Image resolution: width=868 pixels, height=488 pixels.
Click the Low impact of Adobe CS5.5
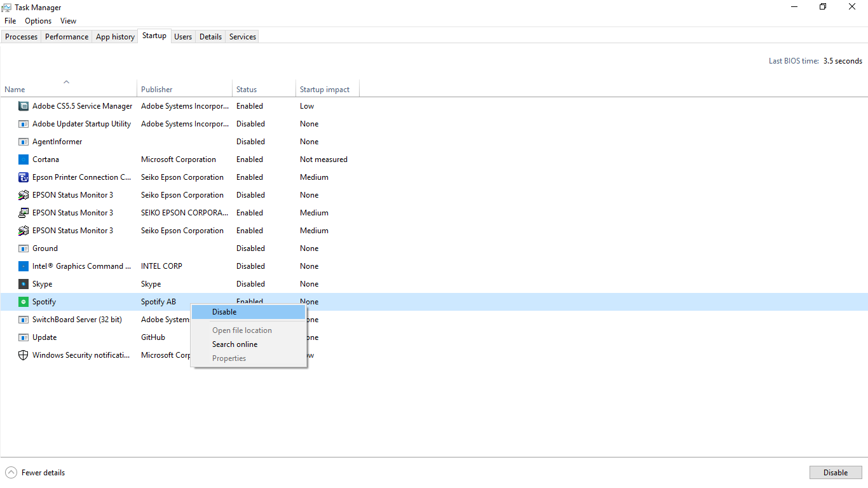307,106
